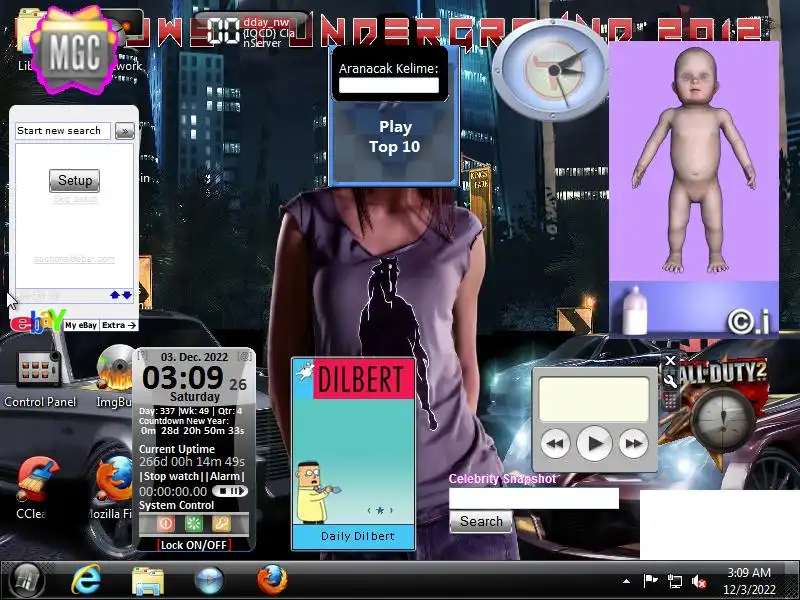Open the Daily Dilbert link
The height and width of the screenshot is (600, 800).
357,536
